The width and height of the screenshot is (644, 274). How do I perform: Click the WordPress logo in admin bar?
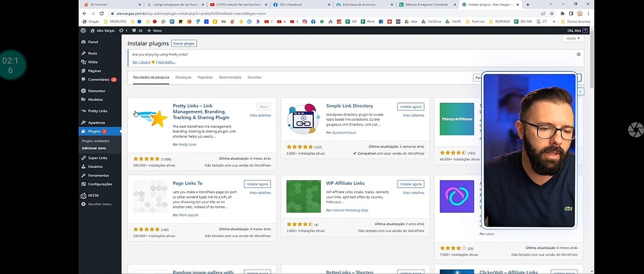[83, 30]
